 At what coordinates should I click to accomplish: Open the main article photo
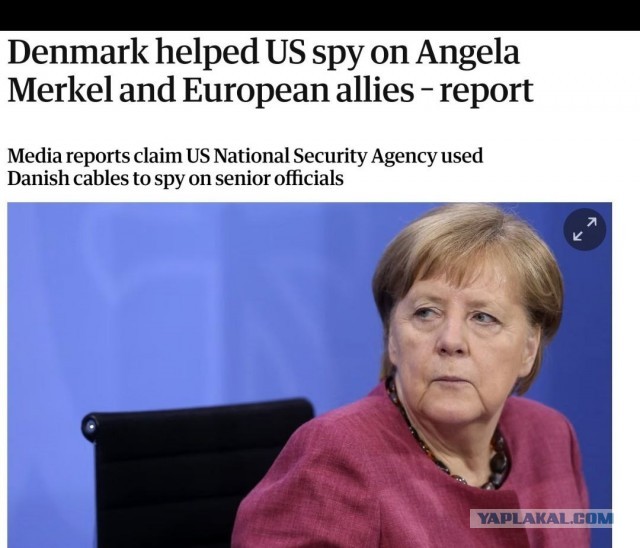pos(309,375)
